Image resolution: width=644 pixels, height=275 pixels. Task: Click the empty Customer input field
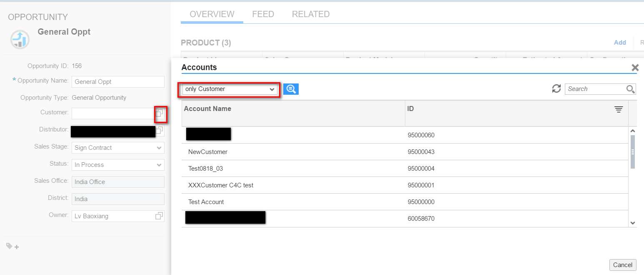pyautogui.click(x=113, y=113)
